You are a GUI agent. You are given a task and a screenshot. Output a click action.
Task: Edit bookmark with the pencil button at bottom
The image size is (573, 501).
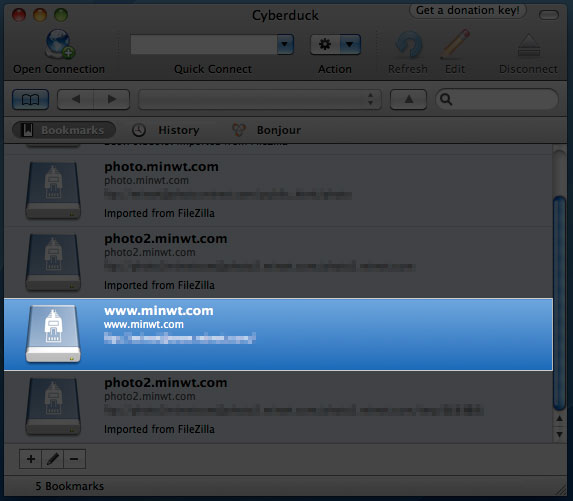click(53, 459)
